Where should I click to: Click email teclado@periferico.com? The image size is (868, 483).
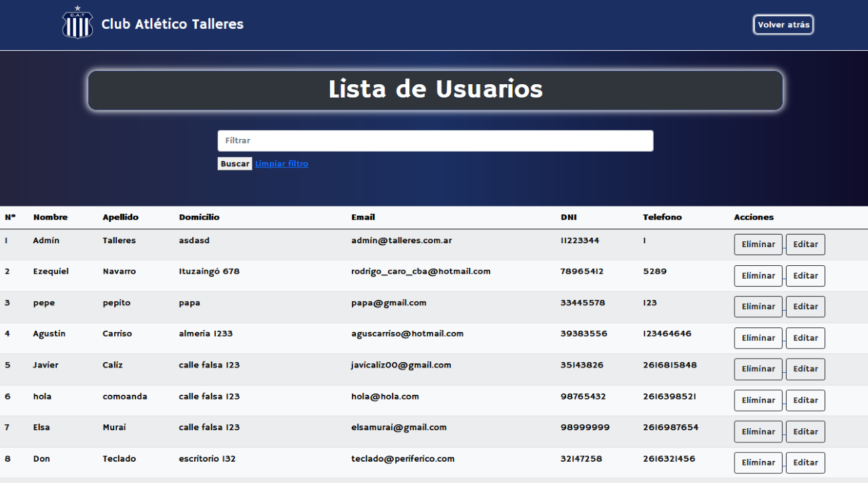pyautogui.click(x=403, y=458)
